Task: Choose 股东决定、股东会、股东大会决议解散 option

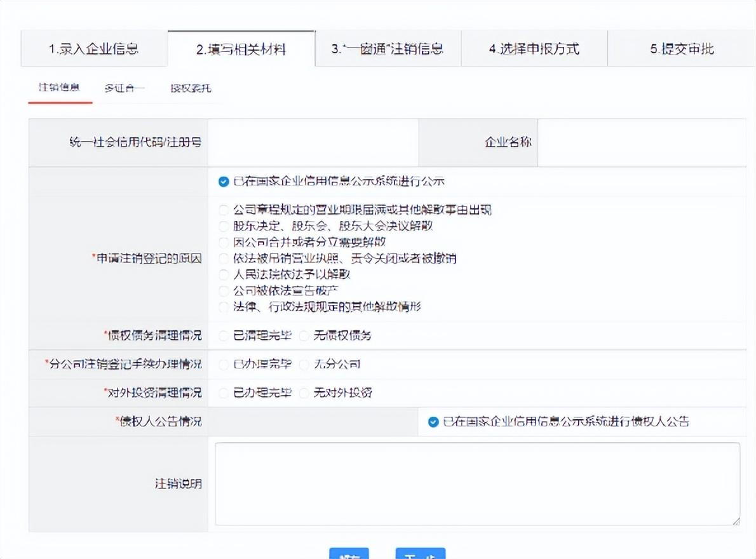Action: click(223, 226)
